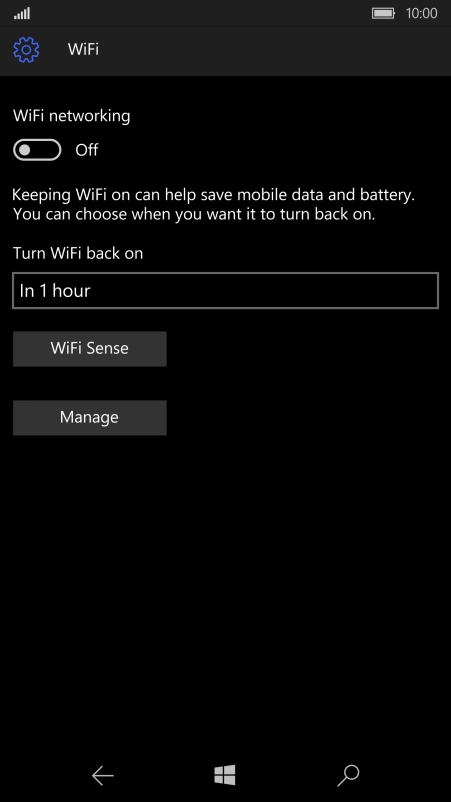
Task: Tap the 10:00 clock in status bar
Action: click(x=421, y=13)
